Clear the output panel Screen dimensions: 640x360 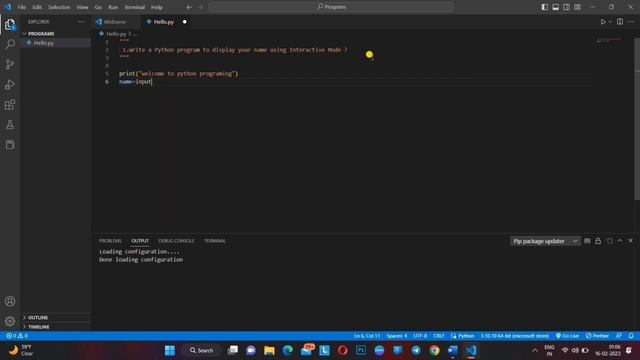pyautogui.click(x=587, y=241)
